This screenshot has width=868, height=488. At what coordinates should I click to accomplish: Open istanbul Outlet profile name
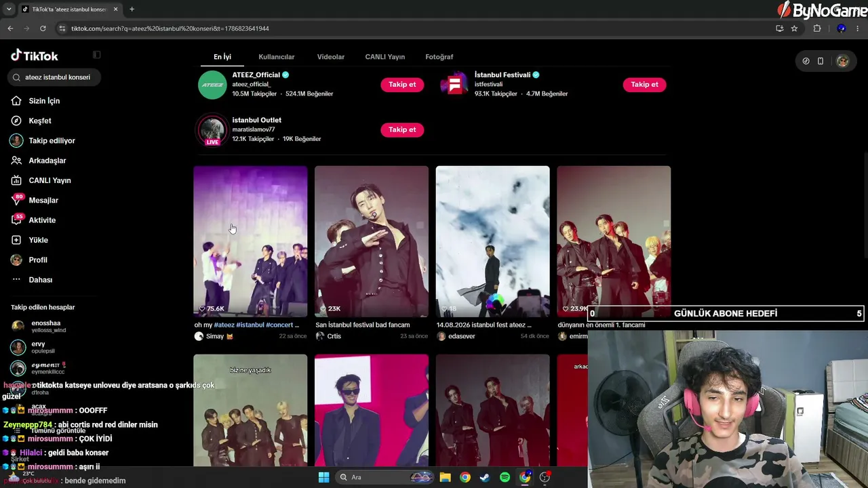pos(257,120)
